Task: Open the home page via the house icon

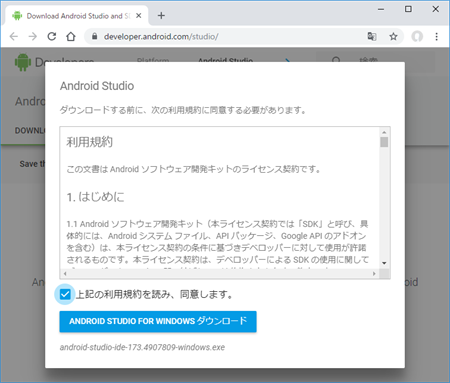Action: coord(71,36)
